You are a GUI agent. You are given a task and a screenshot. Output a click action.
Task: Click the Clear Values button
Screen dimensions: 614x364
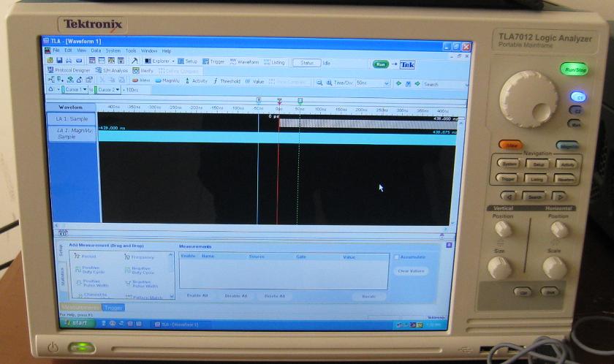click(411, 271)
